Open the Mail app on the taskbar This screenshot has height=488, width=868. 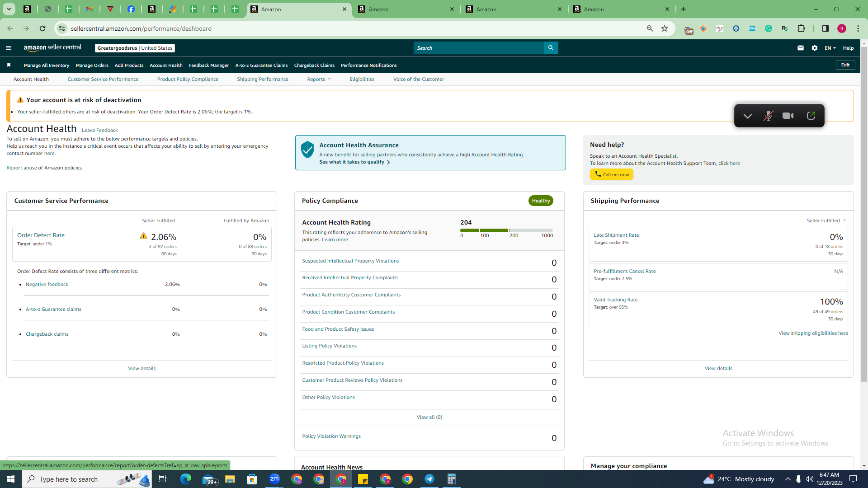tap(209, 479)
